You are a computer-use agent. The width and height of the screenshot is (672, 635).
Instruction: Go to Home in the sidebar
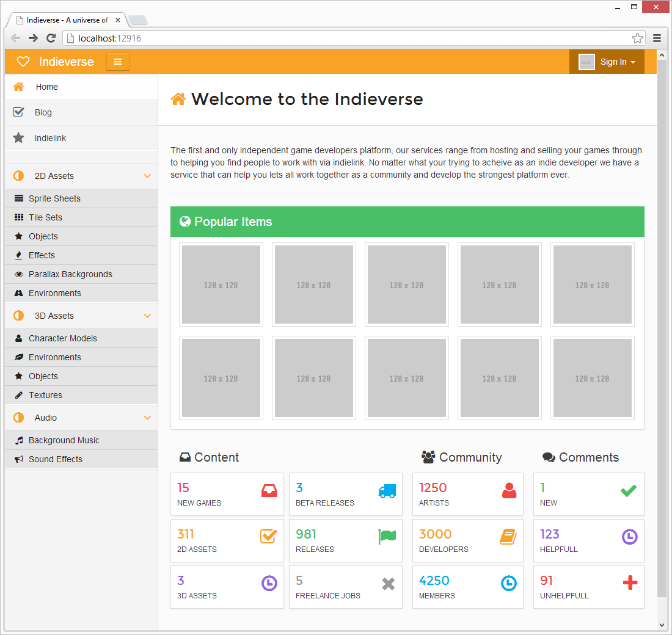point(81,87)
